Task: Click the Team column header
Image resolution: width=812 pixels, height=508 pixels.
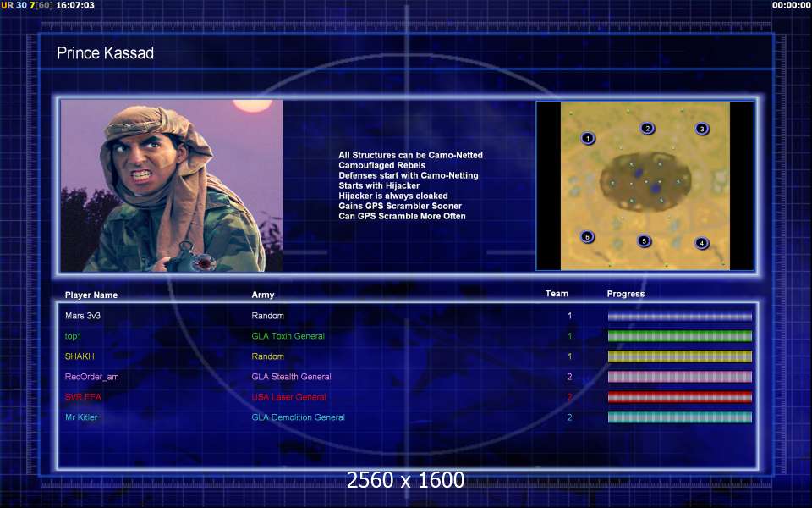Action: 557,294
